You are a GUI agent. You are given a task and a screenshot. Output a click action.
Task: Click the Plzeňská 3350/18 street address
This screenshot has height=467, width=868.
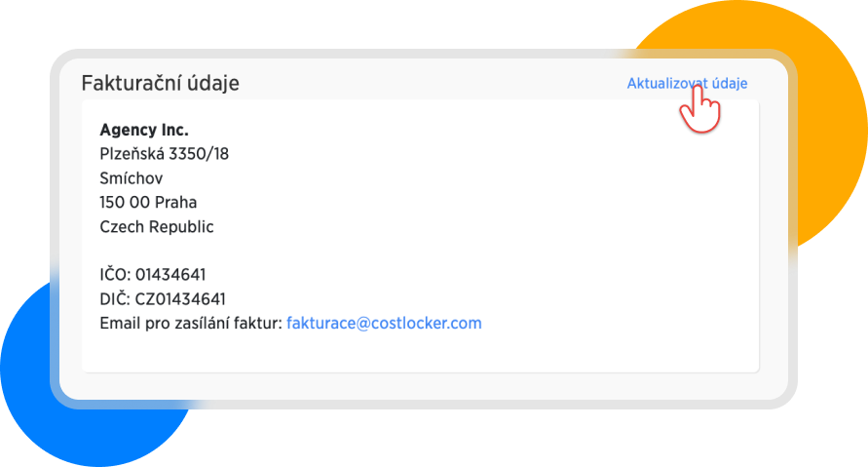coord(164,153)
